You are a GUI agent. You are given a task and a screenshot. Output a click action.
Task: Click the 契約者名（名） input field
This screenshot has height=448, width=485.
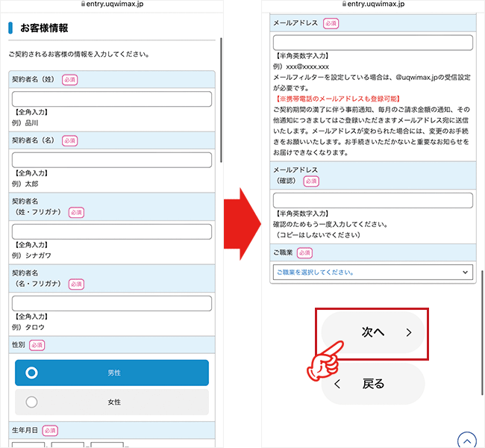pyautogui.click(x=112, y=160)
